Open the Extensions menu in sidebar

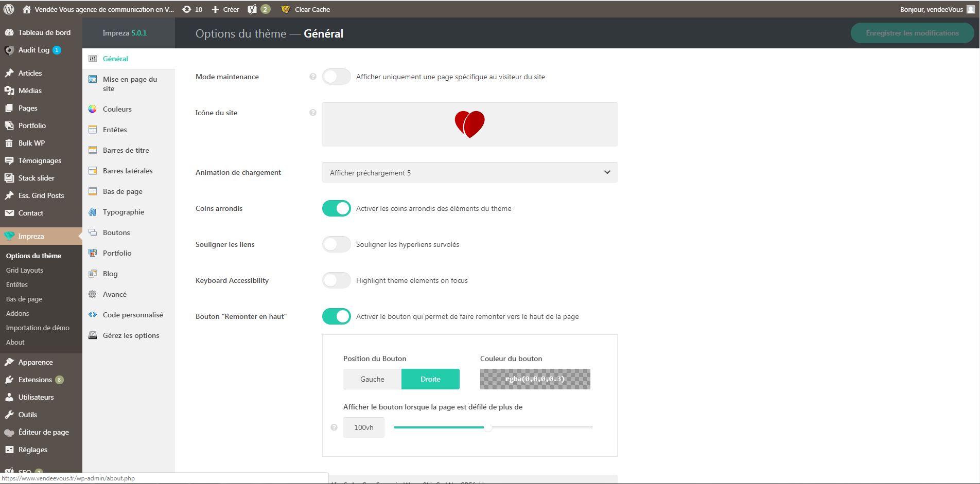coord(35,380)
